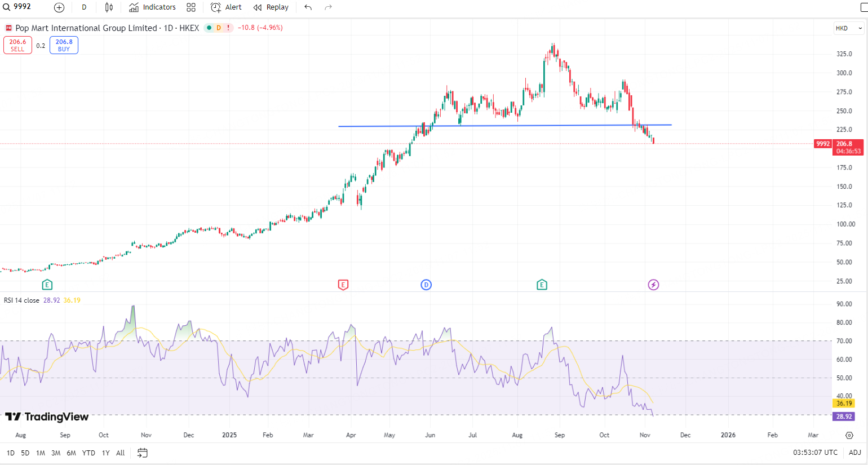This screenshot has width=868, height=465.
Task: Open time axis settings gear icon
Action: click(849, 435)
